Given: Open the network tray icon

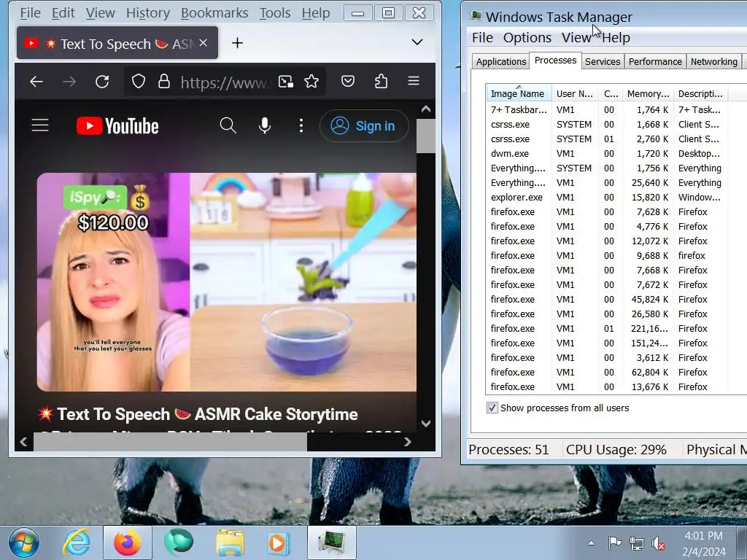Looking at the screenshot, I should coord(636,542).
